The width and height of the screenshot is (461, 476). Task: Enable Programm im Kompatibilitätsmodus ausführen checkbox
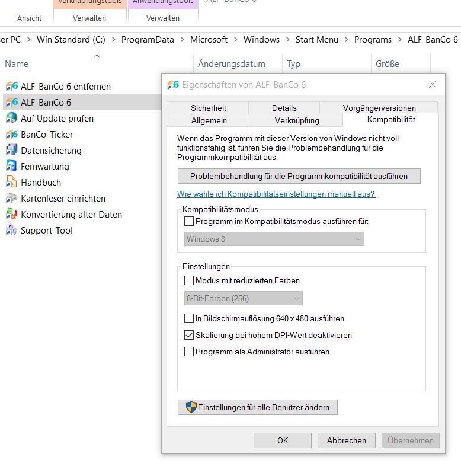[189, 221]
